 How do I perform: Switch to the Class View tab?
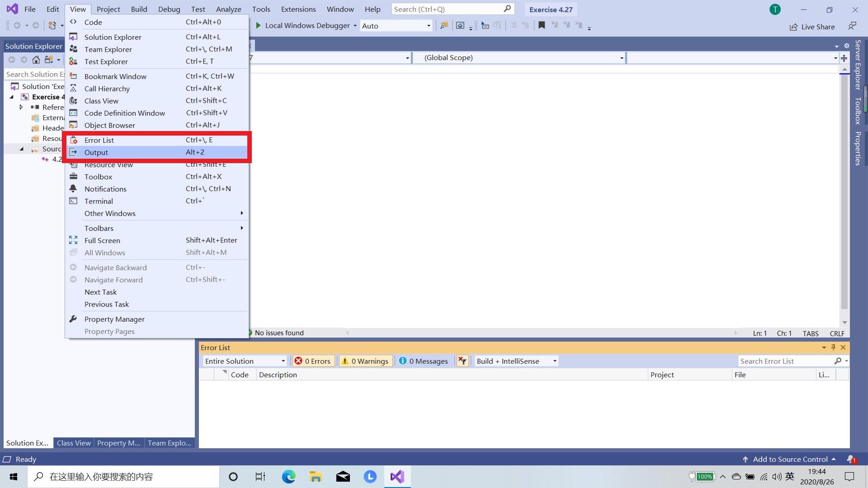74,443
